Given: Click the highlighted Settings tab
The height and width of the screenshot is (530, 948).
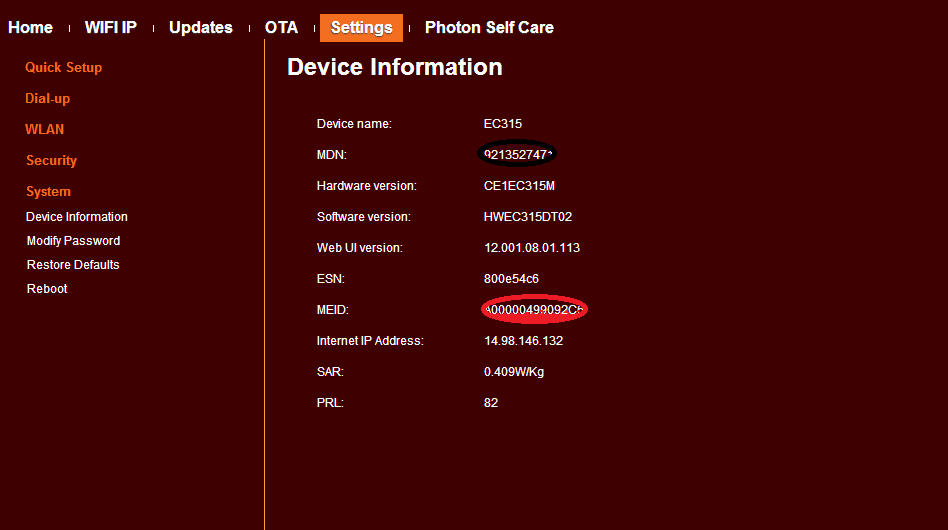Looking at the screenshot, I should point(361,28).
